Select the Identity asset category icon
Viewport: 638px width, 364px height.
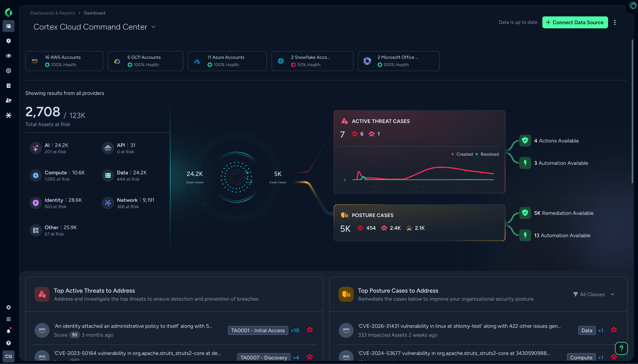(36, 203)
